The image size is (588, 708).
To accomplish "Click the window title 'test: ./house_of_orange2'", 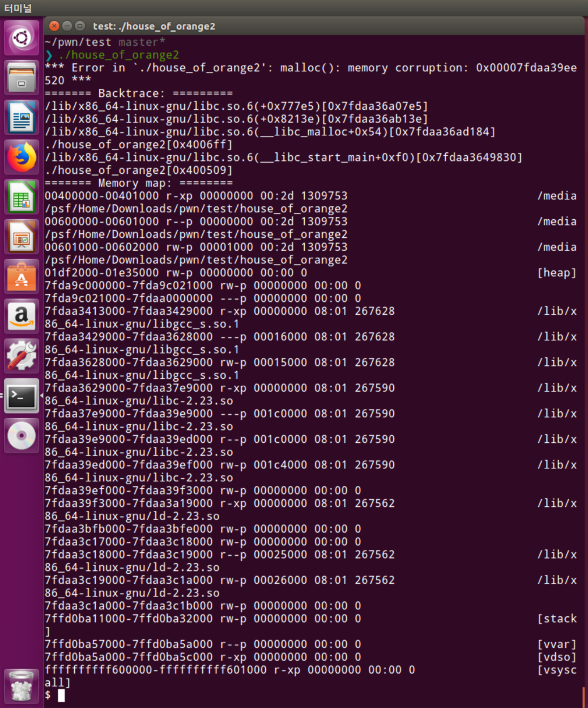I will (x=154, y=26).
